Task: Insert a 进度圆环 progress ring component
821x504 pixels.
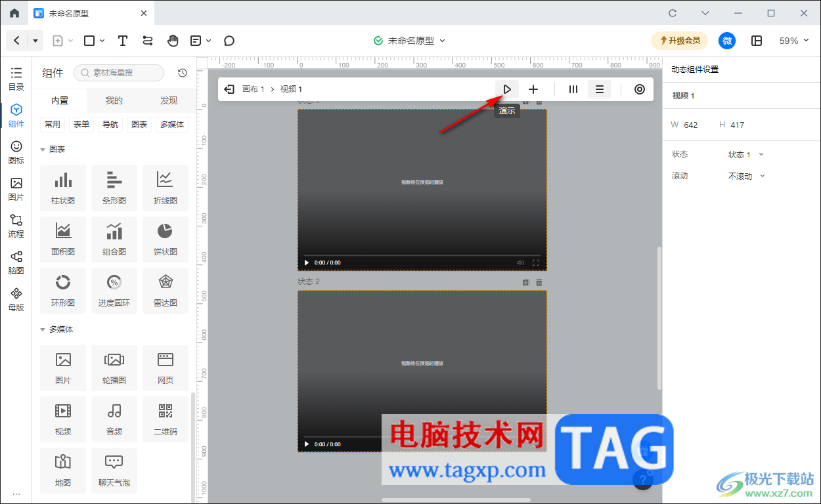Action: (x=114, y=291)
